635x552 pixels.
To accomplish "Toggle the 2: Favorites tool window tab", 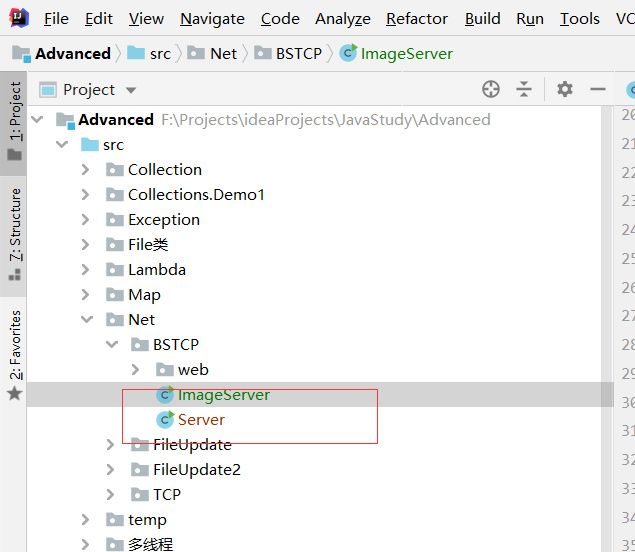I will [x=15, y=354].
